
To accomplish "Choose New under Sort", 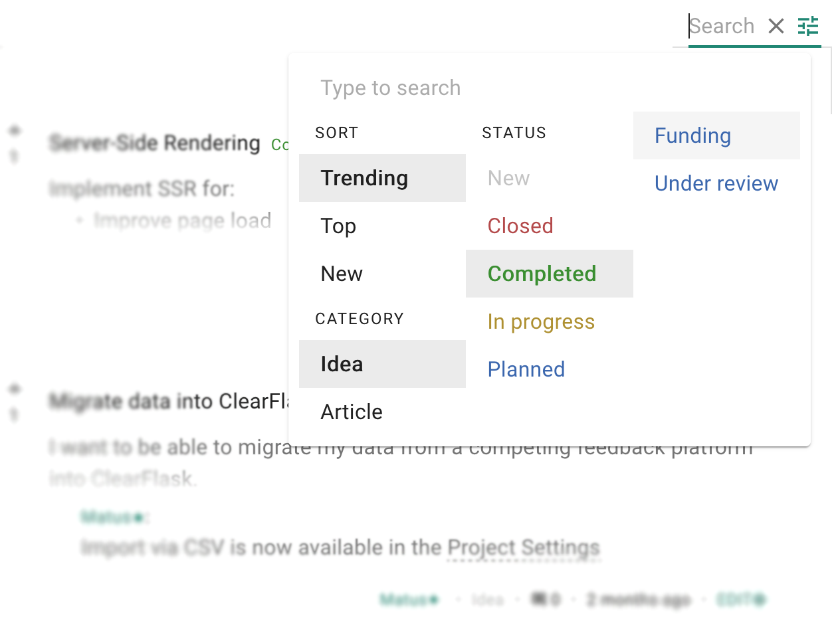I will pos(382,274).
